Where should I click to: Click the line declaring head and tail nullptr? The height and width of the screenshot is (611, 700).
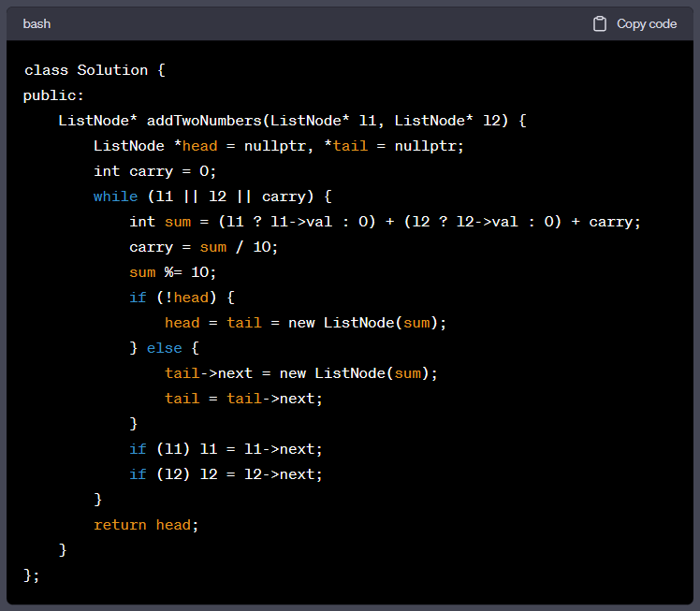[x=279, y=146]
